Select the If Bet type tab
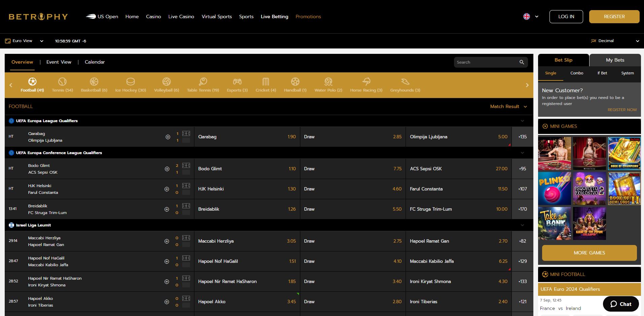This screenshot has height=316, width=644. (602, 73)
